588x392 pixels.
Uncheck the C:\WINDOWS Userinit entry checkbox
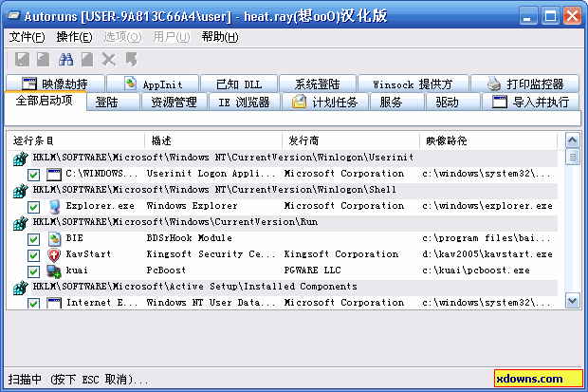pyautogui.click(x=33, y=175)
